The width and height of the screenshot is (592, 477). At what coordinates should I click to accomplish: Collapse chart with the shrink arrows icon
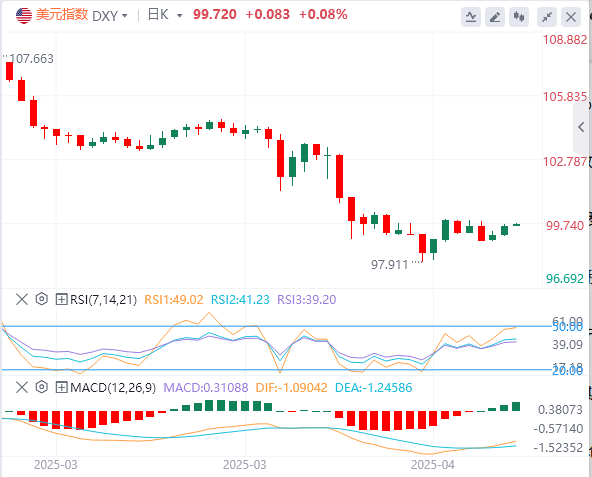pyautogui.click(x=547, y=17)
